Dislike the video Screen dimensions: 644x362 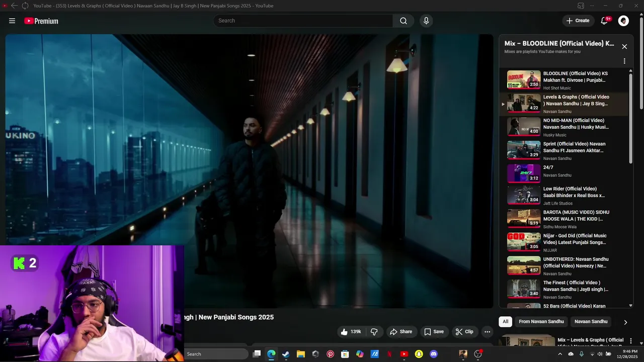tap(374, 332)
